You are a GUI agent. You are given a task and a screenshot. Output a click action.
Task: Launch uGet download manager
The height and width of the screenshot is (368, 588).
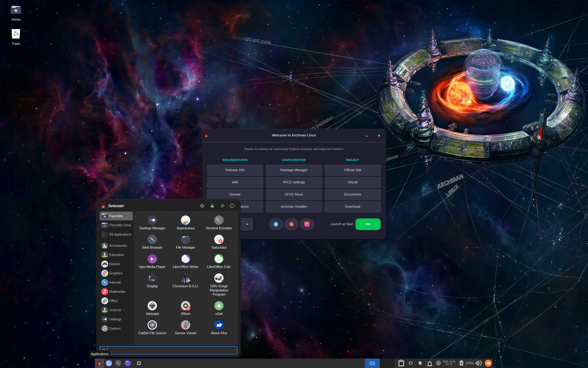(x=219, y=308)
